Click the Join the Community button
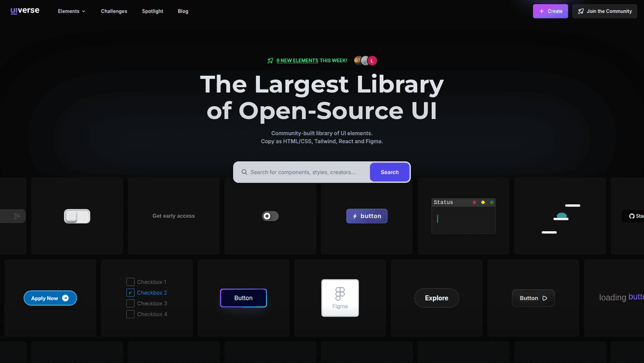This screenshot has height=363, width=644. click(x=604, y=11)
